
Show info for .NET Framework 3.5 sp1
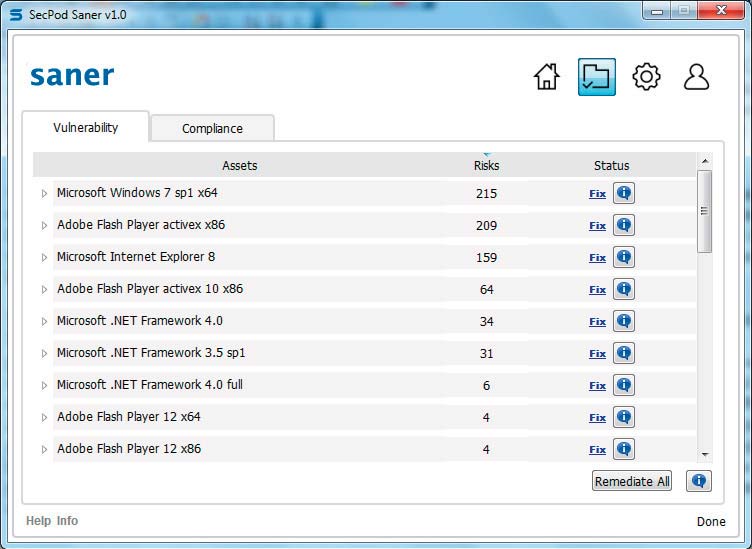pos(623,353)
